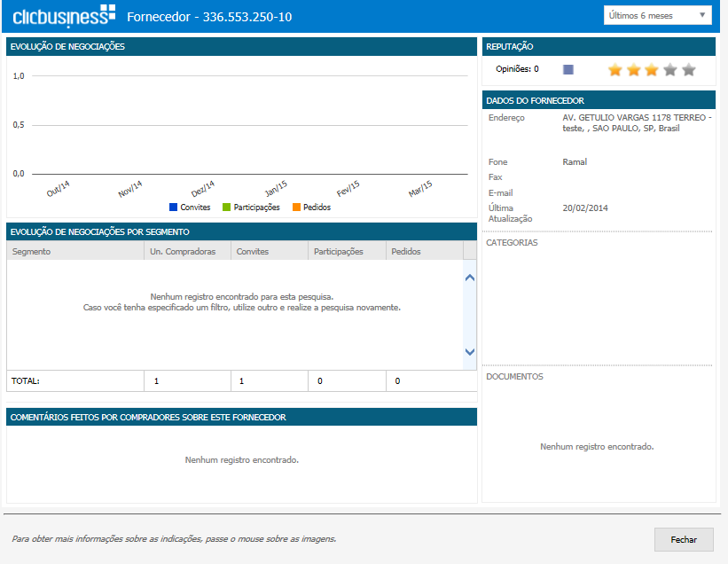
Task: Click the Reputação panel header
Action: (599, 46)
